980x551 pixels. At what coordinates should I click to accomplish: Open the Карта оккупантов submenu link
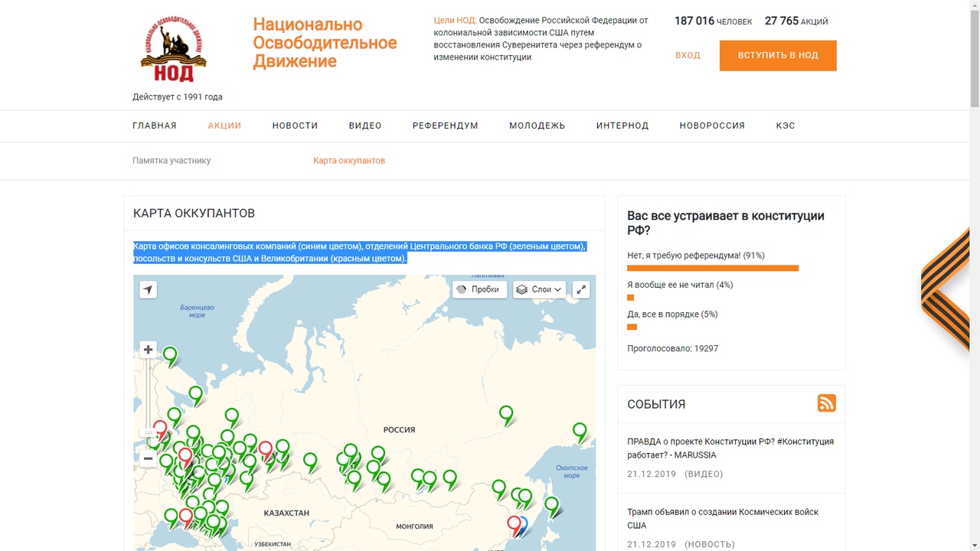[349, 161]
